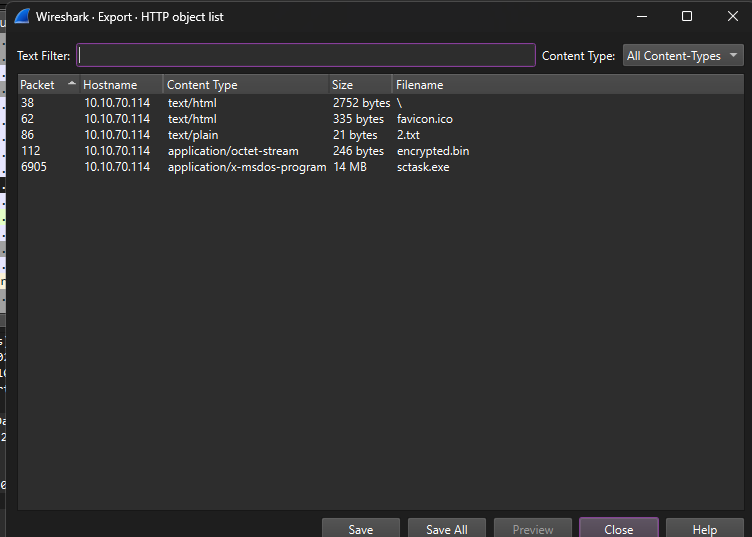
Task: Click the 335 bytes size cell
Action: tap(358, 119)
